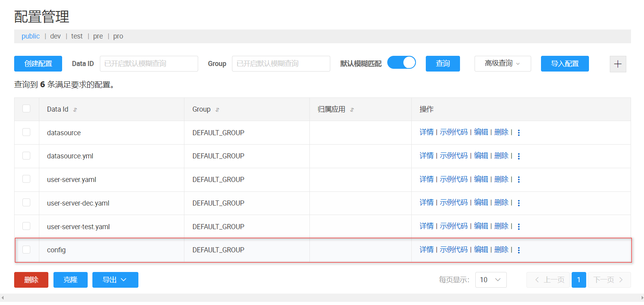Check the datasource row checkbox
This screenshot has height=305, width=644.
26,132
